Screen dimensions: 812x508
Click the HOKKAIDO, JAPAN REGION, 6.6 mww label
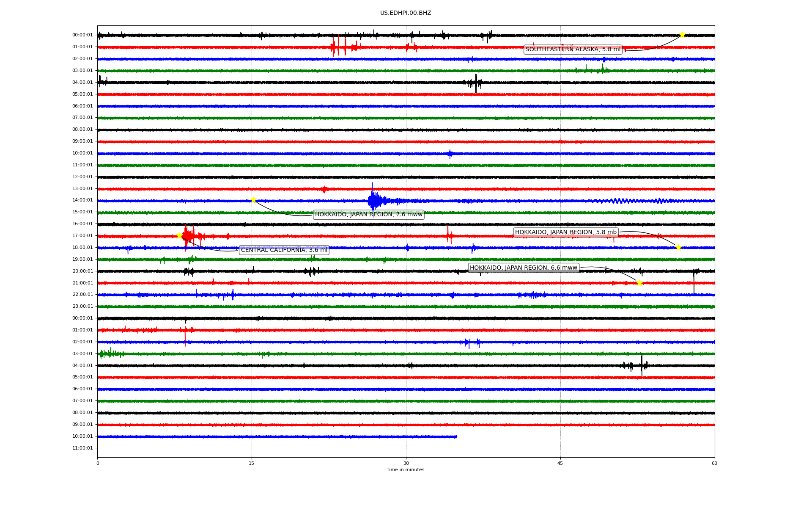523,268
